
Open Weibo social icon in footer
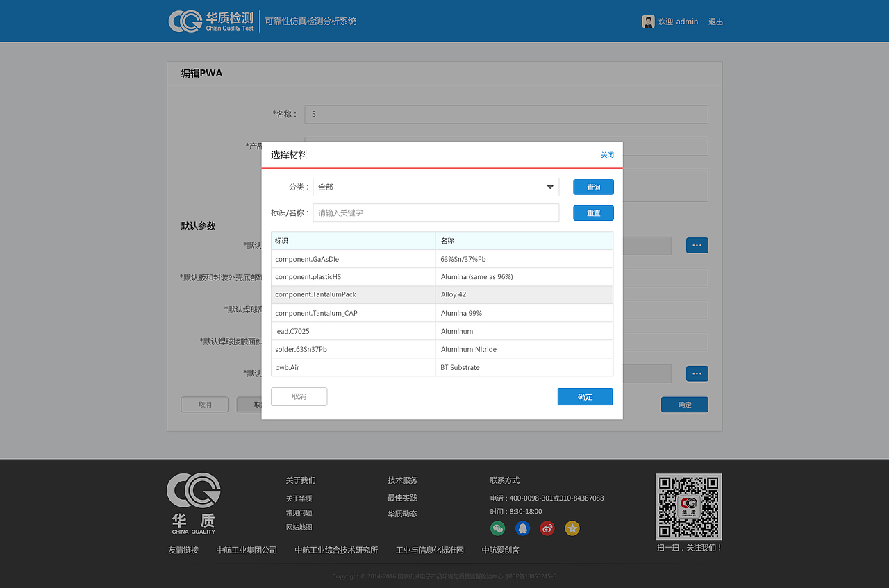point(547,528)
